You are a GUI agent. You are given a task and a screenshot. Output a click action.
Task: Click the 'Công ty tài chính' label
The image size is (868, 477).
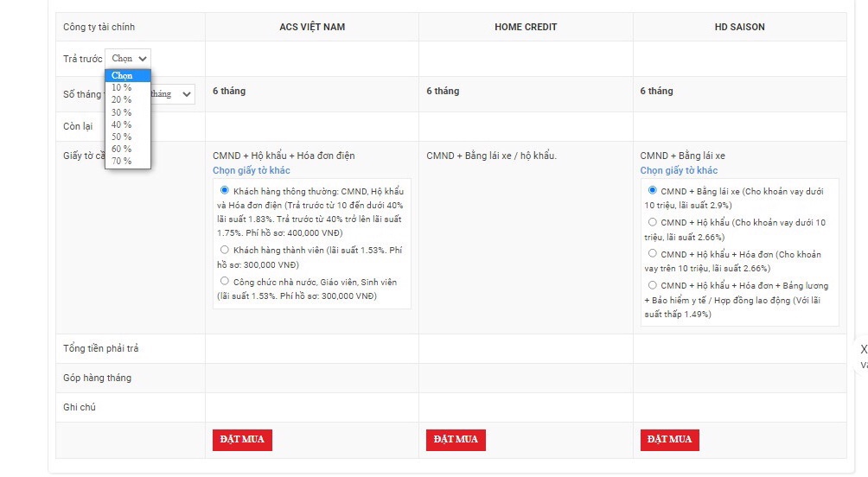tap(99, 27)
